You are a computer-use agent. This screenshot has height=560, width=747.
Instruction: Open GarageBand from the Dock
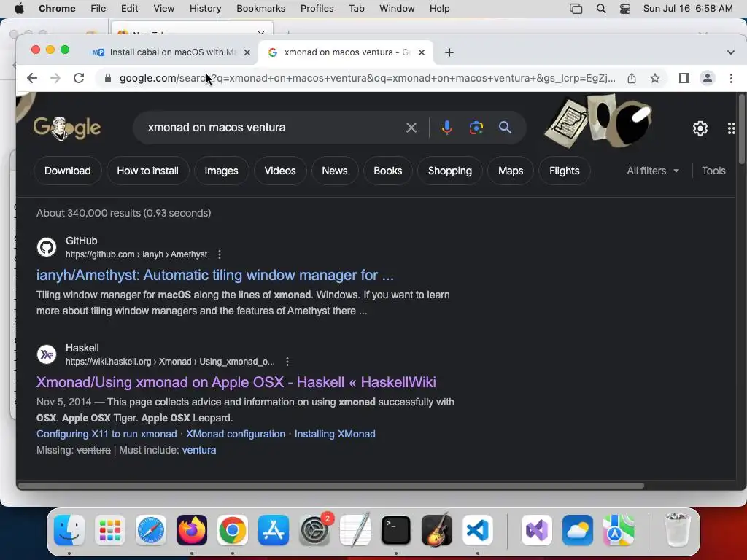[x=437, y=530]
